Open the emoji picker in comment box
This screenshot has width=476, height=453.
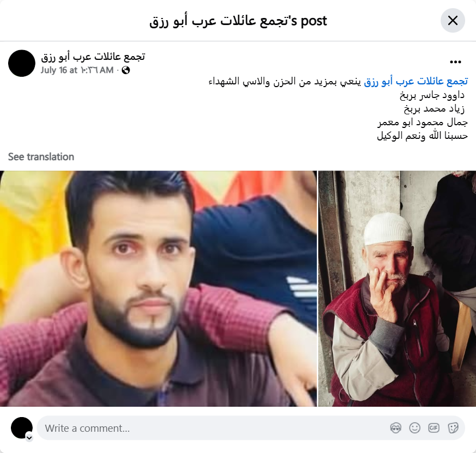tap(415, 428)
